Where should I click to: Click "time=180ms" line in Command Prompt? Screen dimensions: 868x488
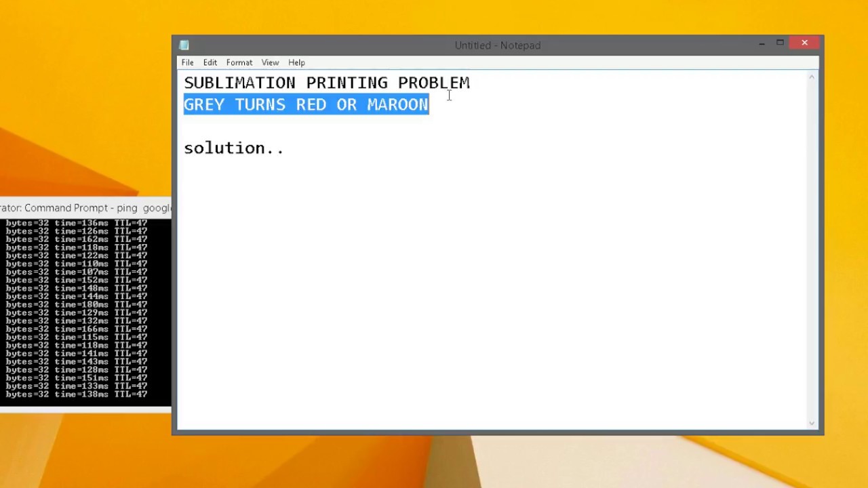coord(77,305)
